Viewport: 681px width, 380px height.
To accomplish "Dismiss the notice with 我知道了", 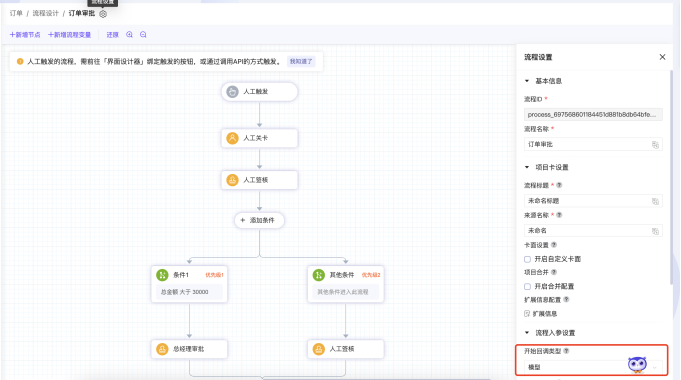I will click(x=301, y=62).
